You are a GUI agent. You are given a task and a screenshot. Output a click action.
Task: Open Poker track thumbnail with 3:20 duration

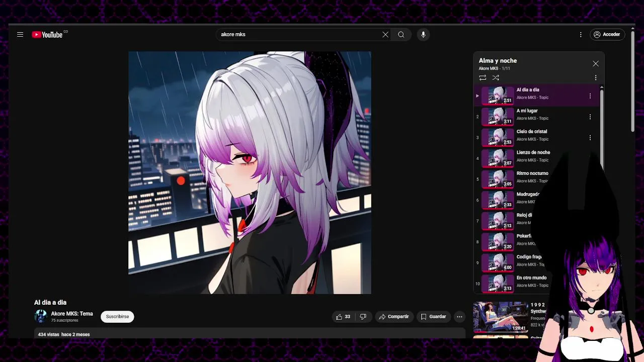[497, 242]
